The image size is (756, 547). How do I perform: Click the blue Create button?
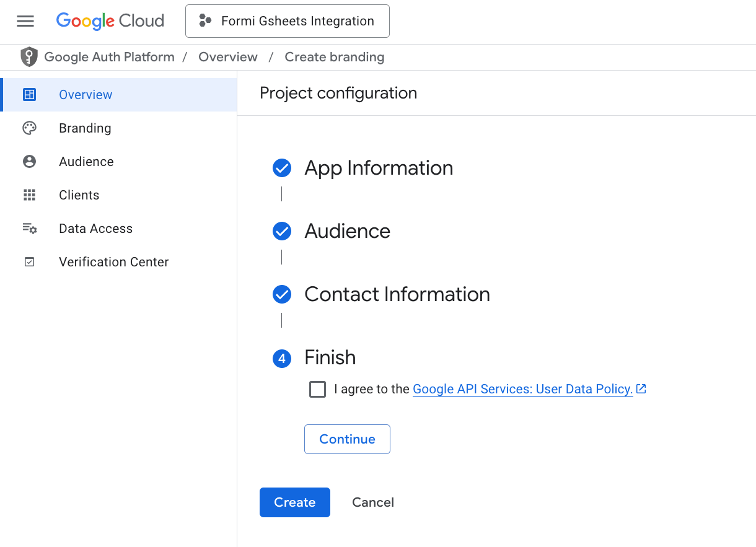point(295,502)
